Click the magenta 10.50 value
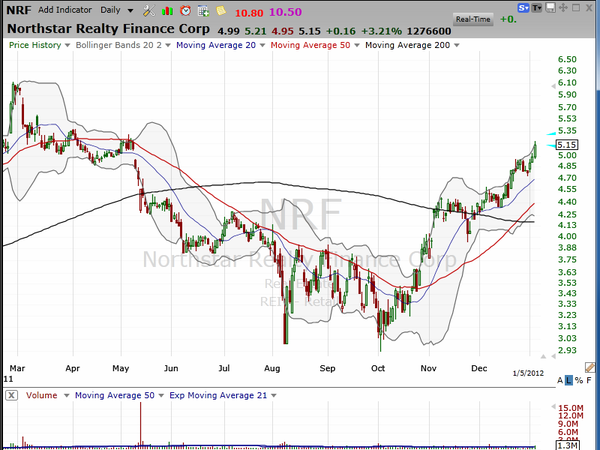 click(285, 12)
